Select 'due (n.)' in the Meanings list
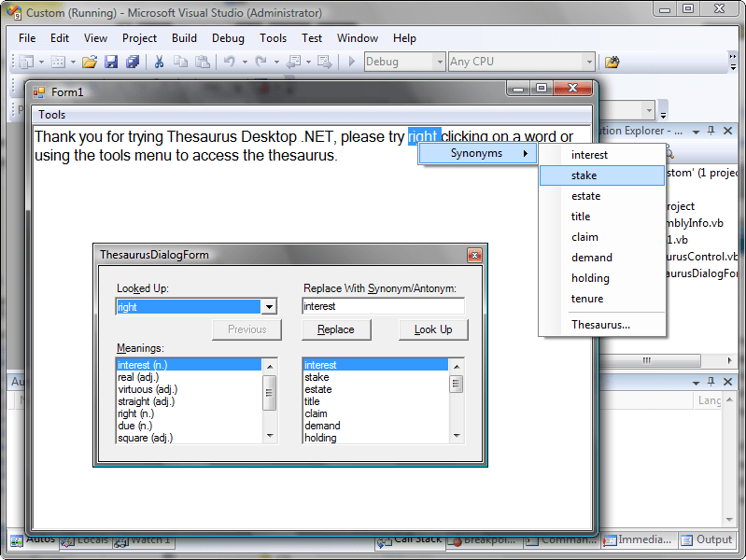The image size is (746, 560). (x=189, y=426)
